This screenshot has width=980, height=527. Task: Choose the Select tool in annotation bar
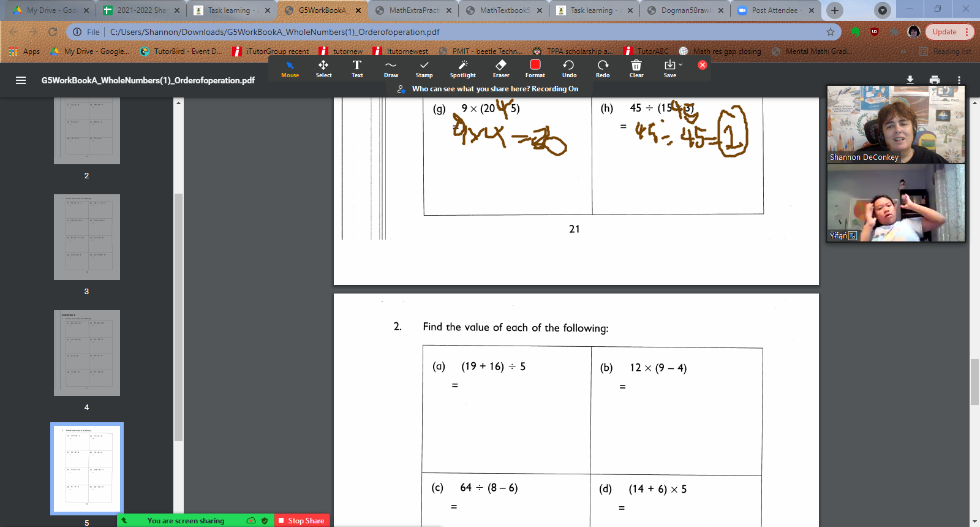pos(323,69)
